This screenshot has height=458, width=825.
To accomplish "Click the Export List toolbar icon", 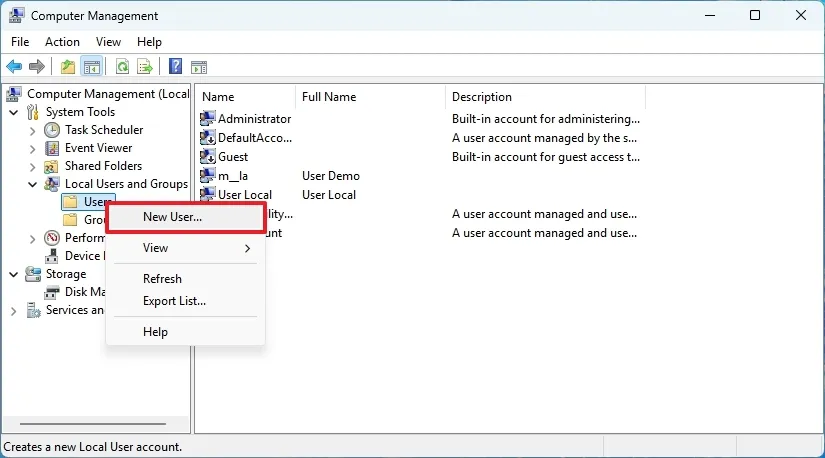I will 145,67.
